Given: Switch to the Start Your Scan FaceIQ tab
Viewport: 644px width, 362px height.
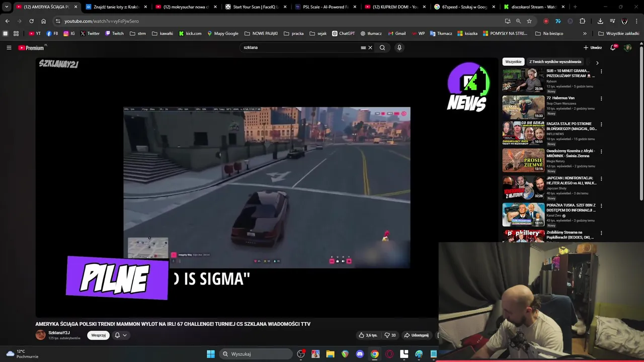Looking at the screenshot, I should coord(255,7).
